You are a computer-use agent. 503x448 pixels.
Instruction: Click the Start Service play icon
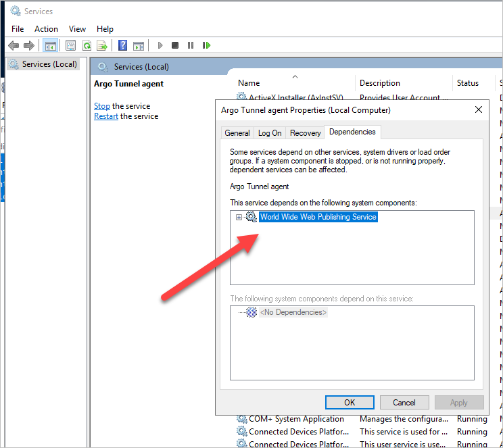[x=160, y=45]
